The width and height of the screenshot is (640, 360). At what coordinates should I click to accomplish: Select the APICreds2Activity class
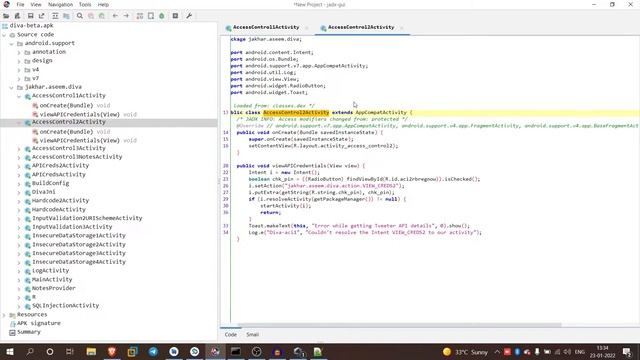pos(60,166)
